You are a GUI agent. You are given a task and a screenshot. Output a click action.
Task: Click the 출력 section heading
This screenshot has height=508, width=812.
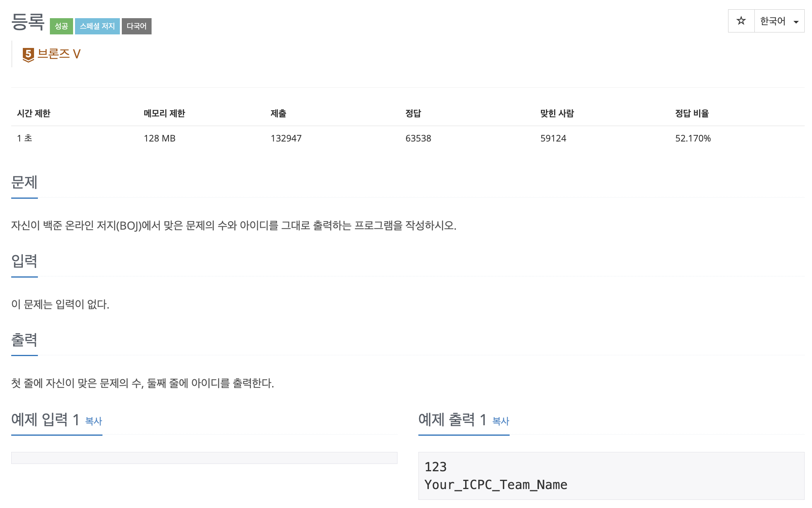[x=24, y=340]
